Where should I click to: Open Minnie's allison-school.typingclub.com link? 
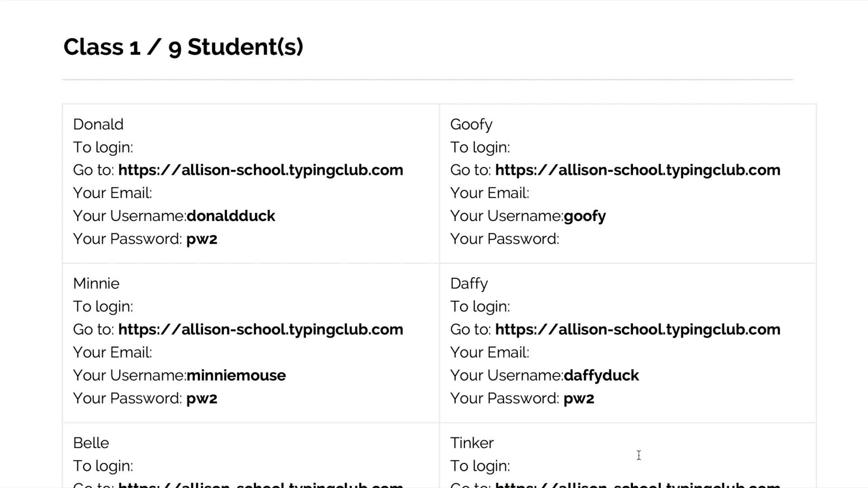point(260,329)
